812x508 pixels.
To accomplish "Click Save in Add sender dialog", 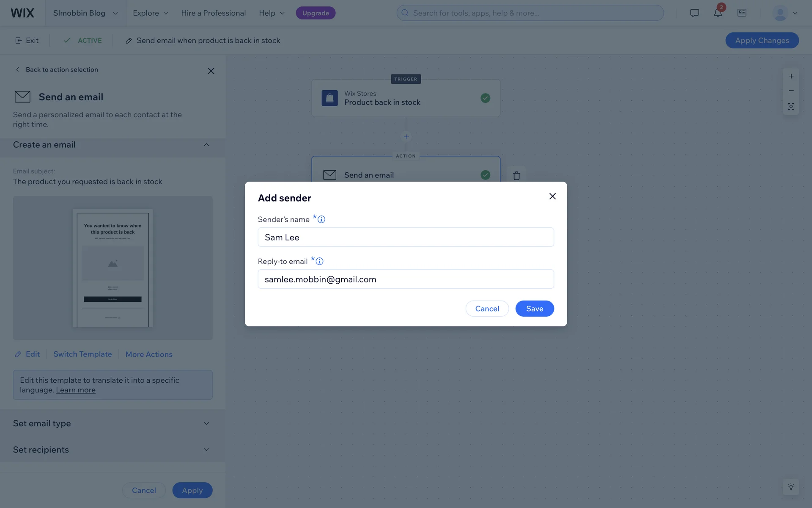I will (535, 309).
